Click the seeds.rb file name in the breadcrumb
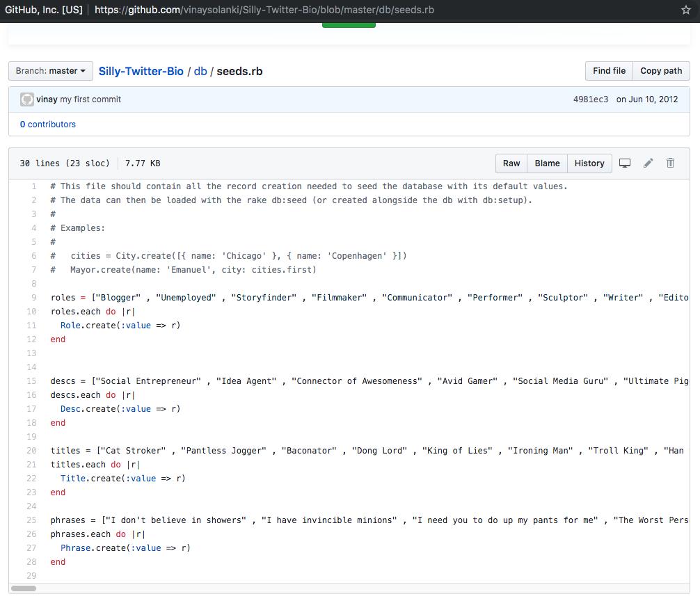700x601 pixels. click(x=239, y=72)
